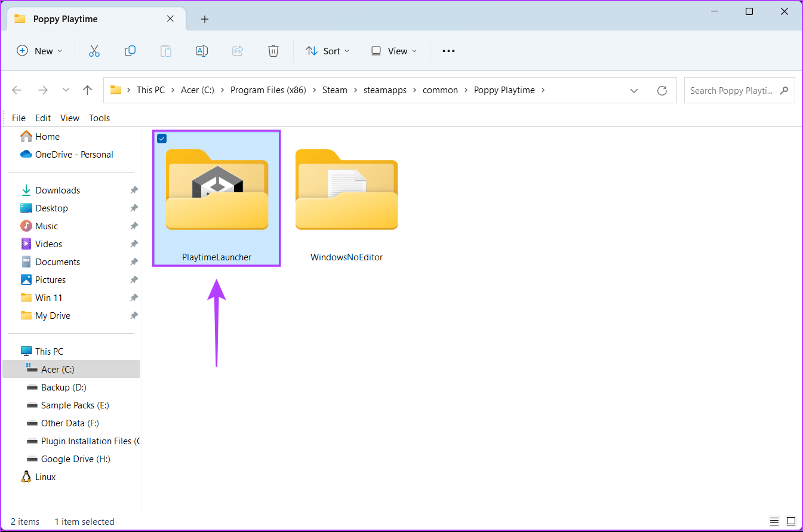
Task: Expand chevron after Poppy Playtime in path
Action: [x=543, y=90]
